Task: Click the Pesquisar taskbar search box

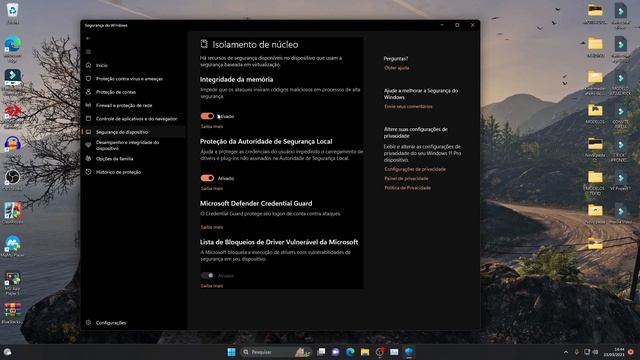Action: point(276,352)
